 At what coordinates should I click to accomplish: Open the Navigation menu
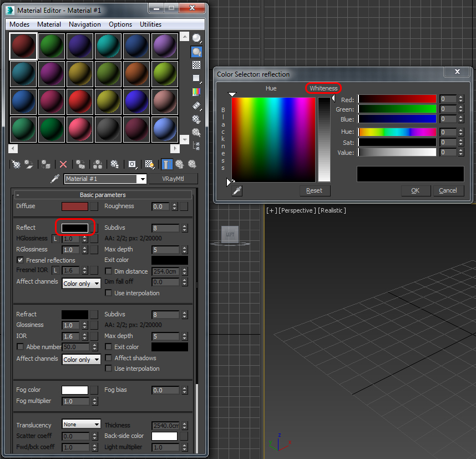(84, 24)
